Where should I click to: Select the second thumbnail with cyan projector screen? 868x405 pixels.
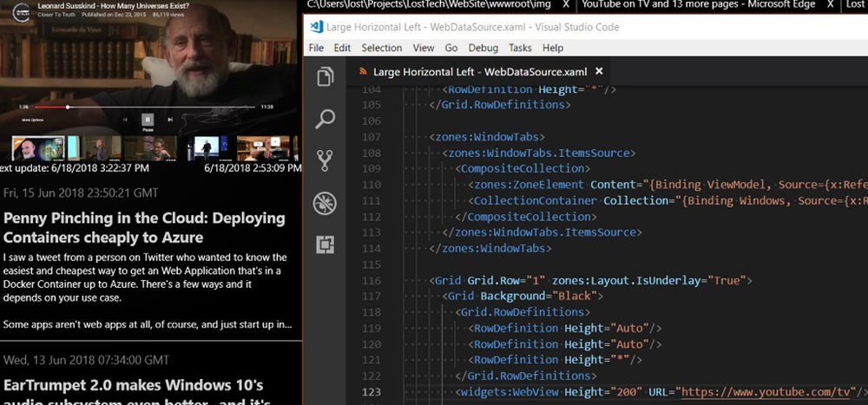click(94, 148)
